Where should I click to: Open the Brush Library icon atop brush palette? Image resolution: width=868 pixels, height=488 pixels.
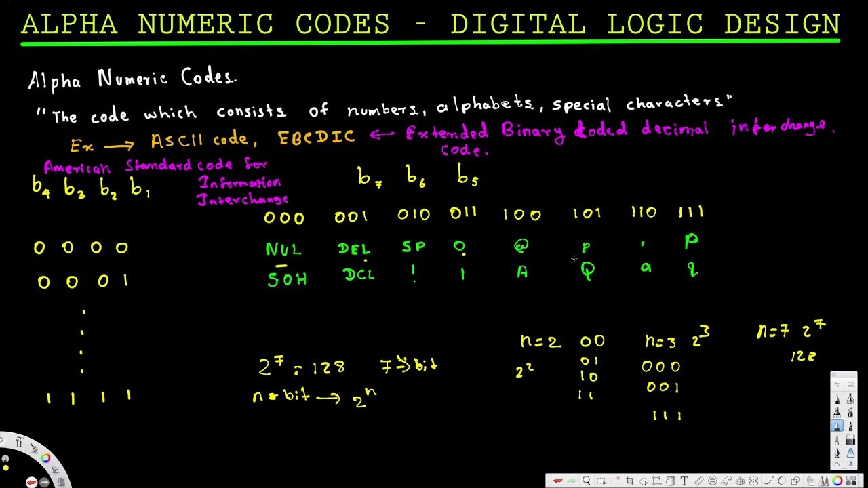click(850, 384)
